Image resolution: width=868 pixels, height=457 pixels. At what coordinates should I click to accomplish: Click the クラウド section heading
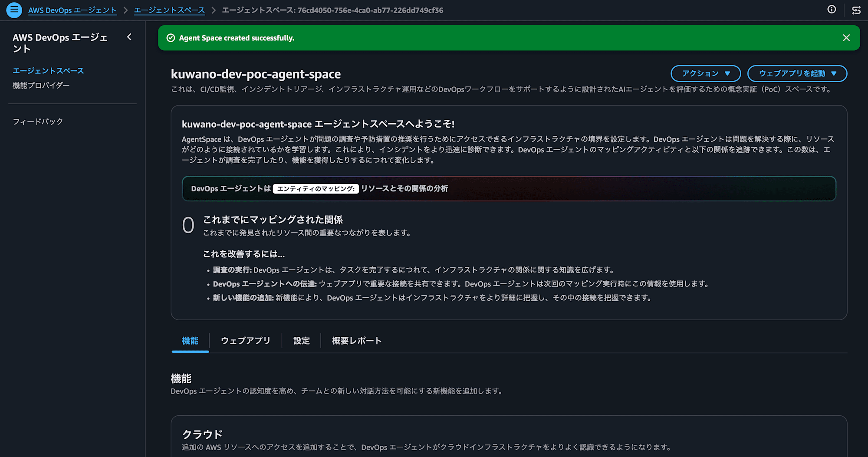tap(202, 434)
